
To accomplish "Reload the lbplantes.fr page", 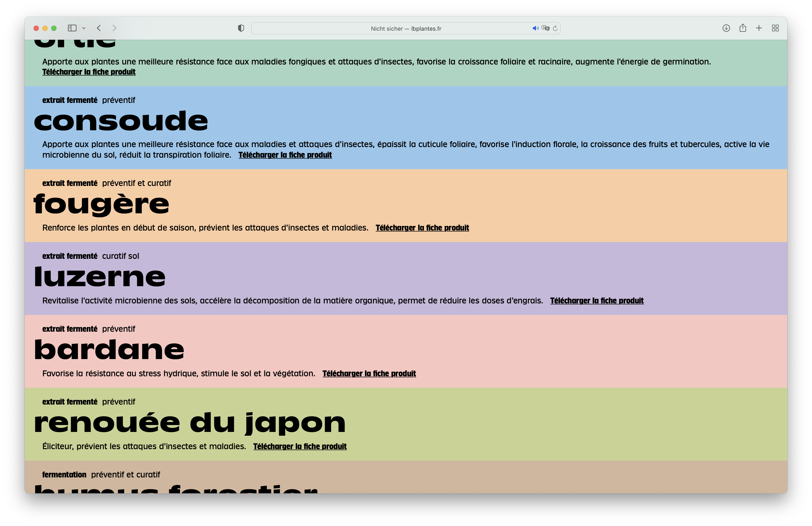I will point(555,28).
